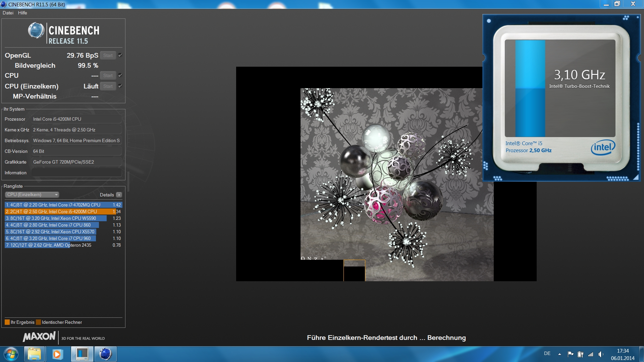Click the Information text field

tap(76, 173)
